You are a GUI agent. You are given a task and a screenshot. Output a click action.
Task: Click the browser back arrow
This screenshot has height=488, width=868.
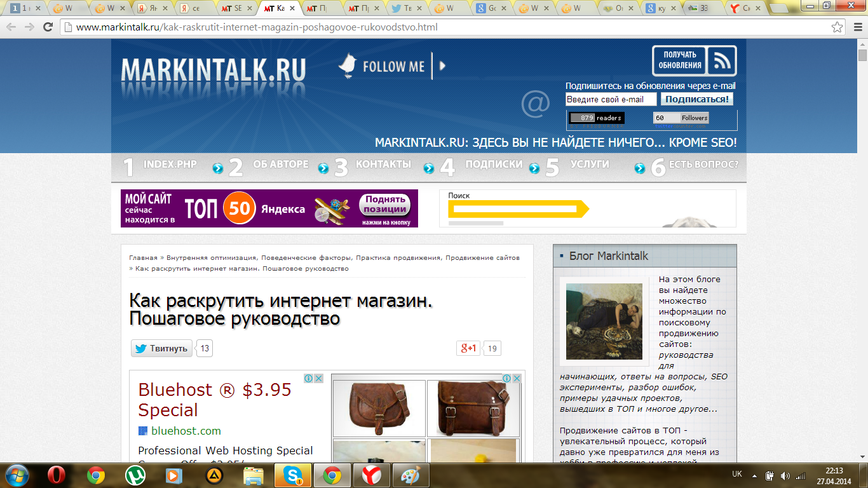[11, 27]
